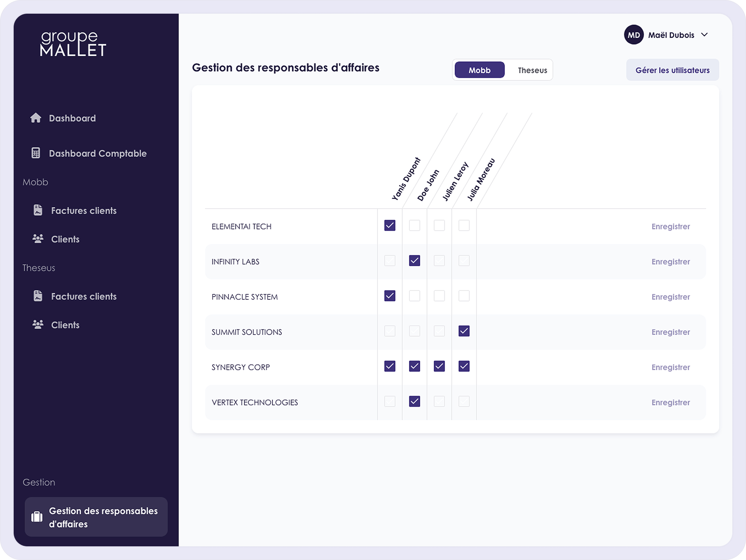Uncheck Yanis Dupont for ELEMENTAI TECH

[x=389, y=226]
